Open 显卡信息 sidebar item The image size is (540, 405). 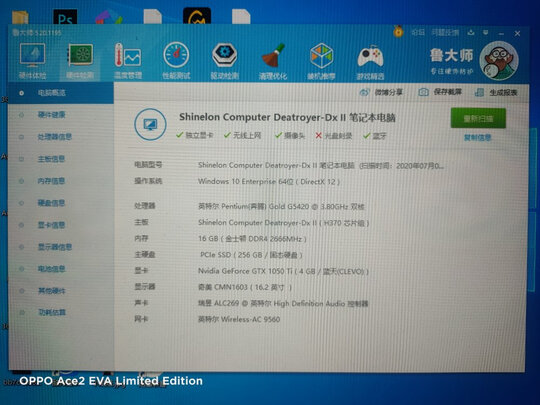[x=61, y=225]
